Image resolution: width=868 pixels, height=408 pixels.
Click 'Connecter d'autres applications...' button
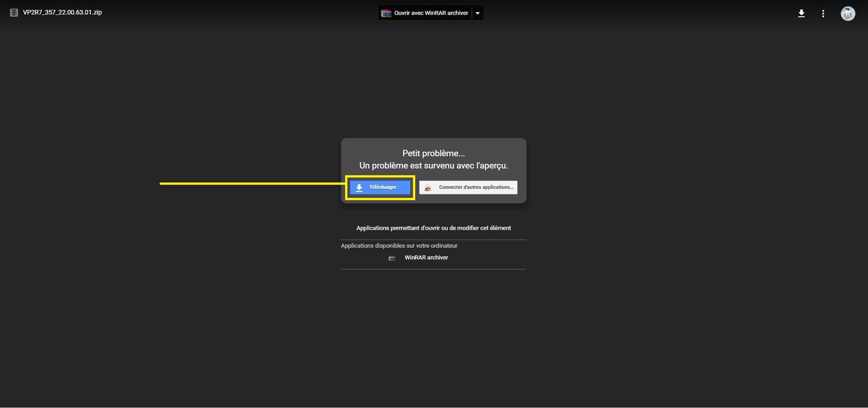[x=475, y=187]
